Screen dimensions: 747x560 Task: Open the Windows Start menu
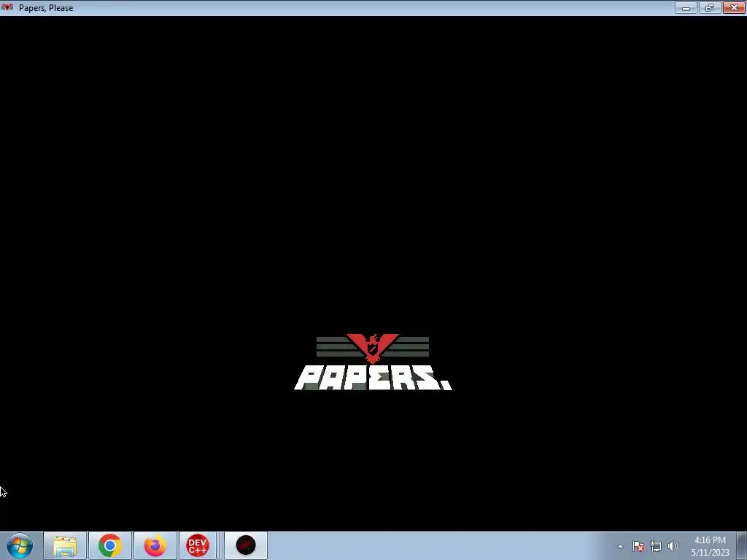(20, 545)
